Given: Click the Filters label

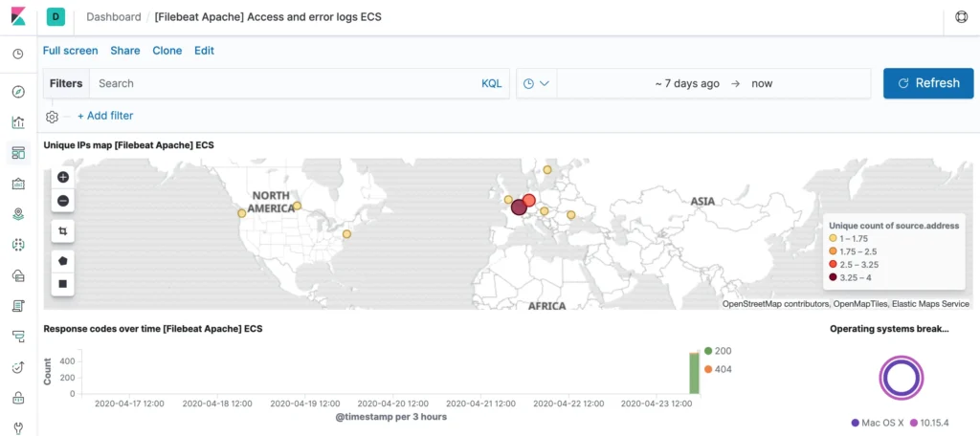Looking at the screenshot, I should [66, 83].
